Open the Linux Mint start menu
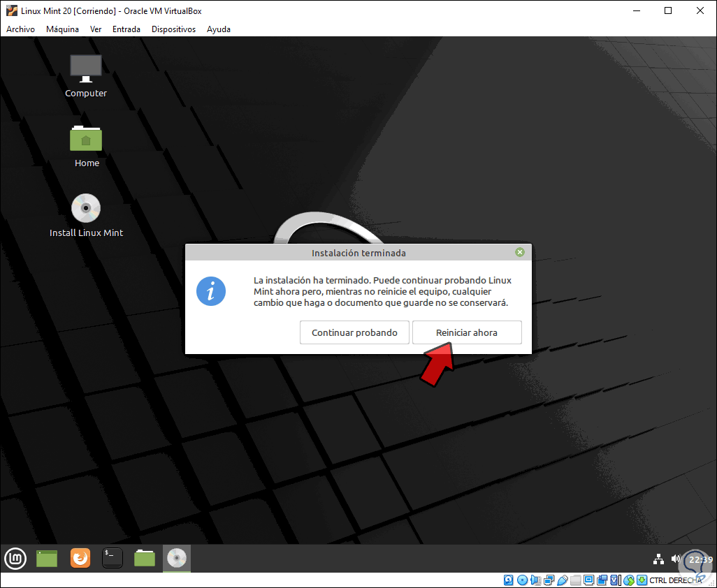Image resolution: width=717 pixels, height=588 pixels. click(x=15, y=558)
